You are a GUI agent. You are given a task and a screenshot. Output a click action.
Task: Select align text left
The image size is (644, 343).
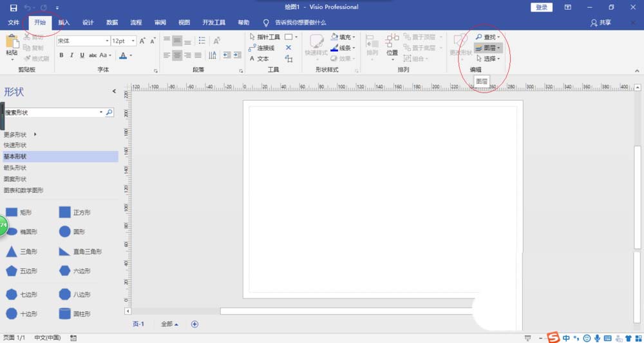coord(167,55)
